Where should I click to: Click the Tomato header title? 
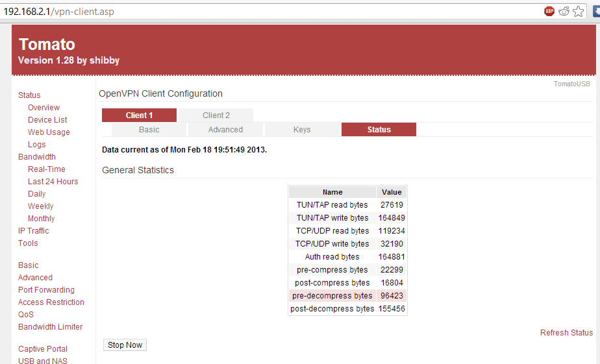[x=47, y=44]
